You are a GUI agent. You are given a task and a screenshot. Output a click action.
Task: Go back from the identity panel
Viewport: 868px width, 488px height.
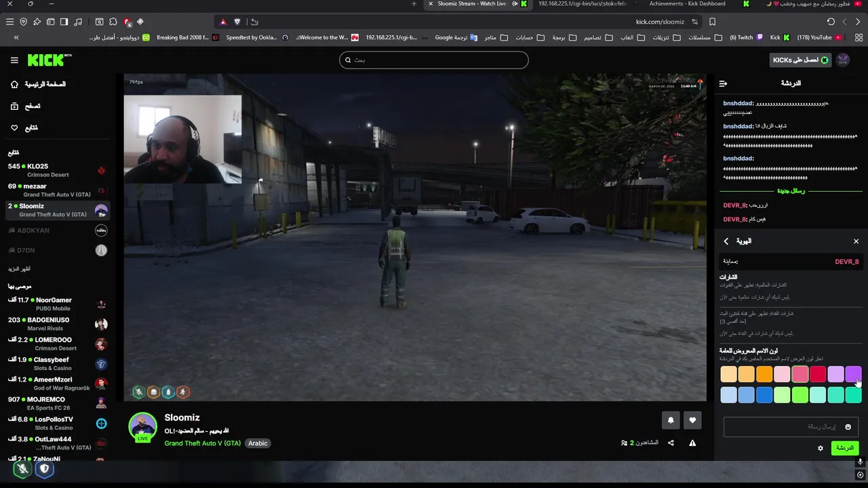726,241
